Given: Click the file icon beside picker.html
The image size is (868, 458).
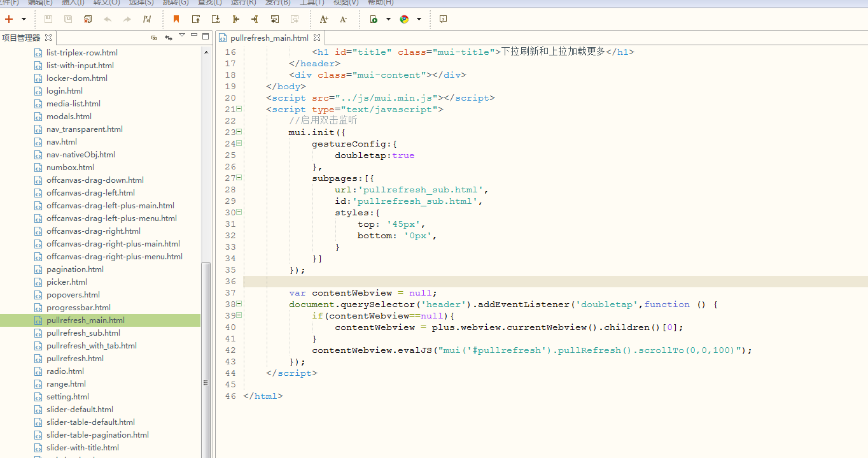Looking at the screenshot, I should point(38,282).
